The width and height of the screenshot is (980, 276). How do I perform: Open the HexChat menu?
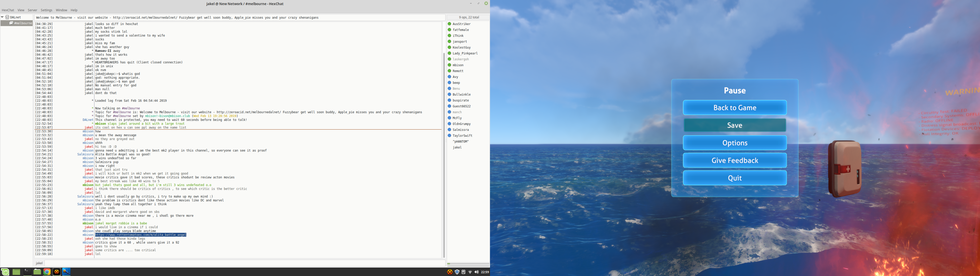click(8, 10)
